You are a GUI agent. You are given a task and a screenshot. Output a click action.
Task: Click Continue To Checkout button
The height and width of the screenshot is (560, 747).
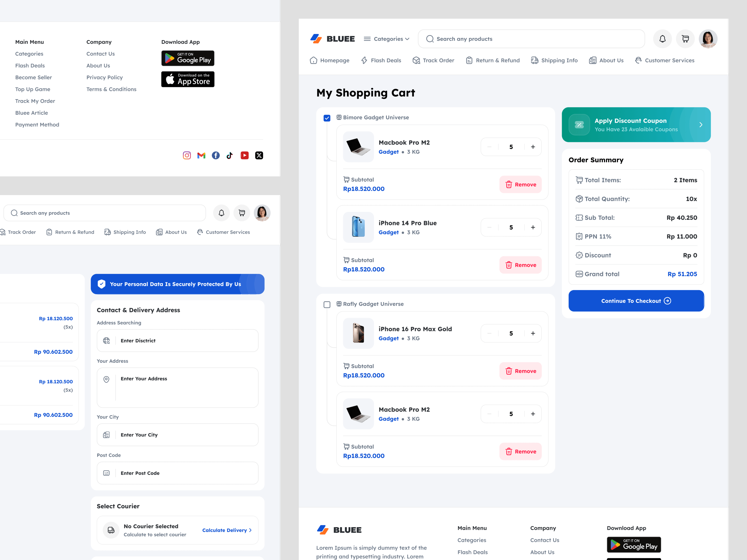[636, 301]
